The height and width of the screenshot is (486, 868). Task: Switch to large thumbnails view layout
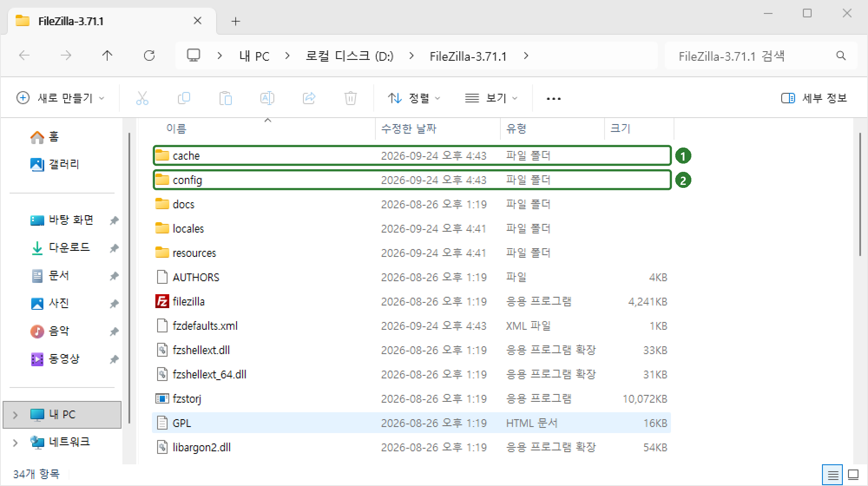(x=853, y=475)
